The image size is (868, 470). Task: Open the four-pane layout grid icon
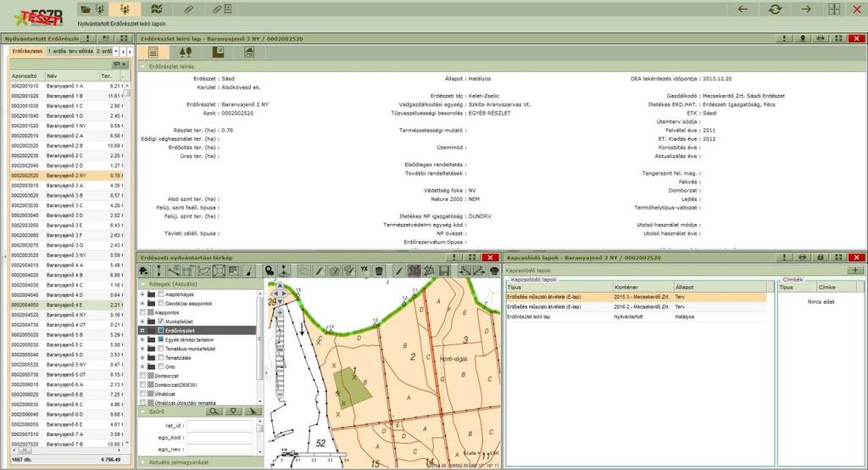(834, 9)
